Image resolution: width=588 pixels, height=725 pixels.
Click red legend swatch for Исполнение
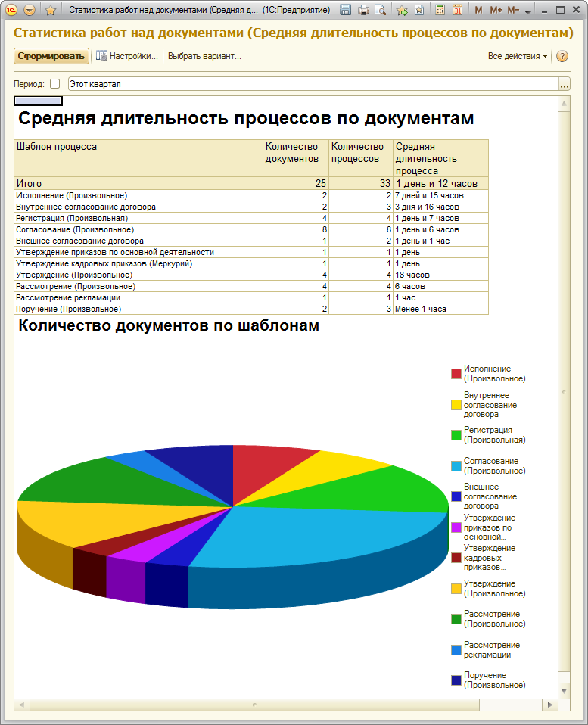point(456,374)
